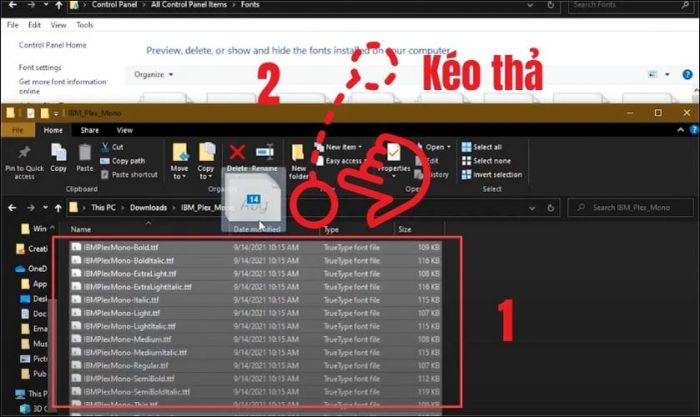The width and height of the screenshot is (700, 417).
Task: Open This PC in navigation pane
Action: 32,393
